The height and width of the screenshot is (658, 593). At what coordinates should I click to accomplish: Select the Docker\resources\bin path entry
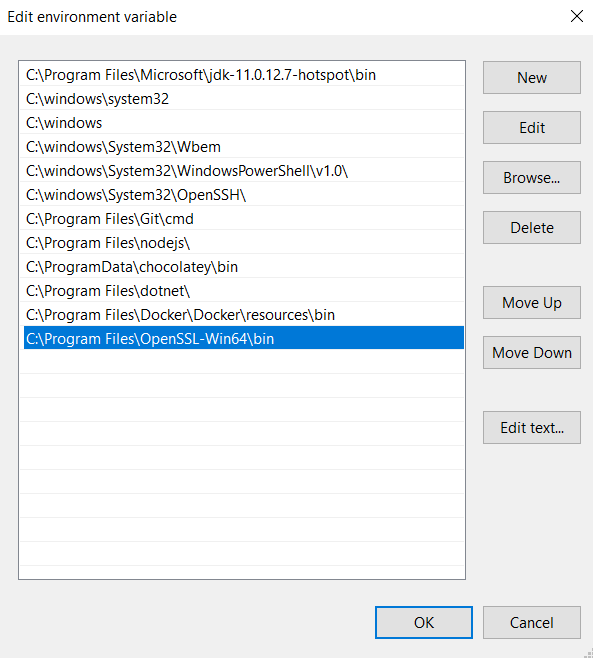click(x=244, y=315)
